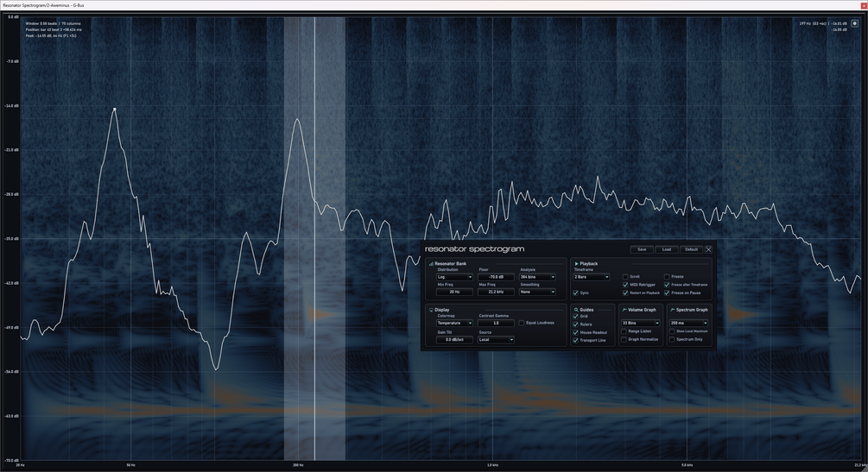Open settings gear icon top-right of spectrogram
This screenshot has height=472, width=868.
[855, 24]
